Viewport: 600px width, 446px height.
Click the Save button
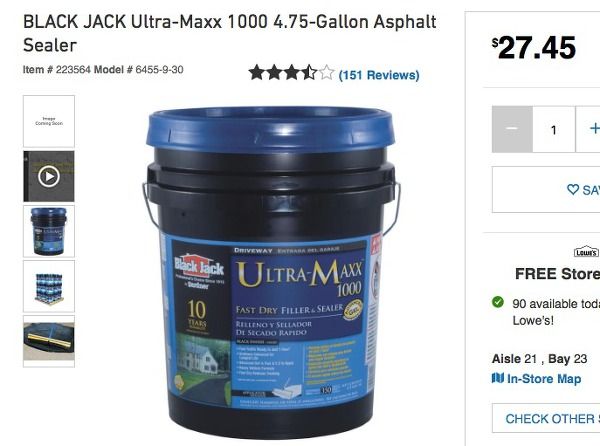click(546, 189)
